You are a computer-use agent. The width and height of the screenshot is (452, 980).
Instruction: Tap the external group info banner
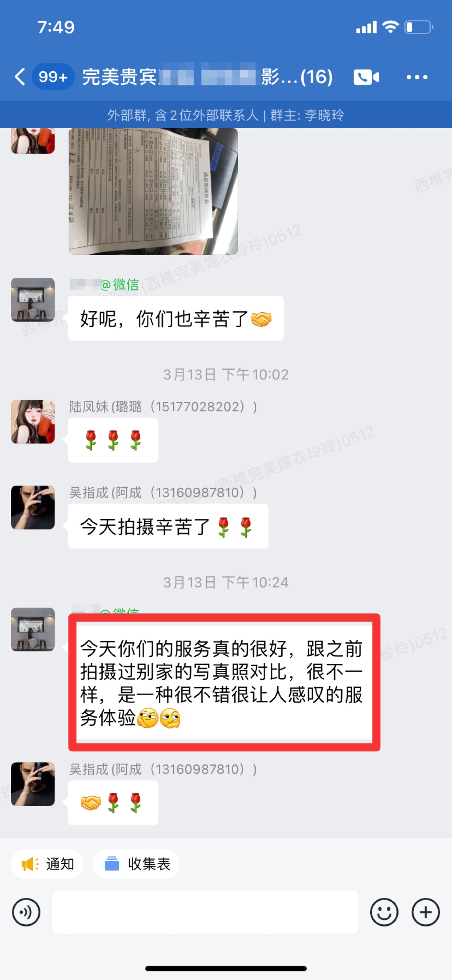[226, 115]
